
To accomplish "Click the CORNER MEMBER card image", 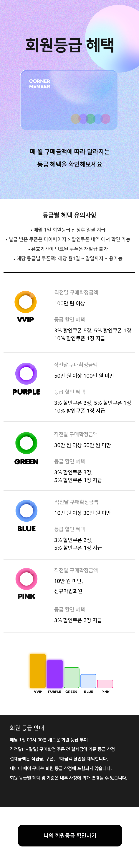I will click(x=69, y=100).
